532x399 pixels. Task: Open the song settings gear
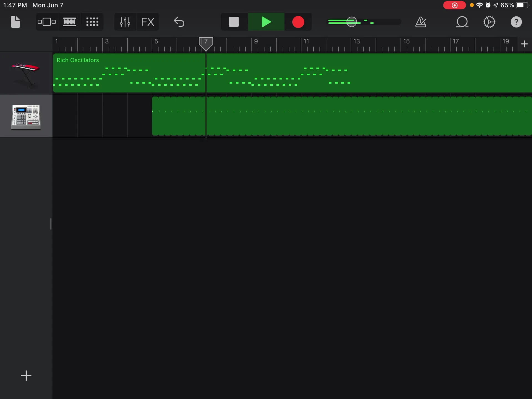click(x=489, y=22)
